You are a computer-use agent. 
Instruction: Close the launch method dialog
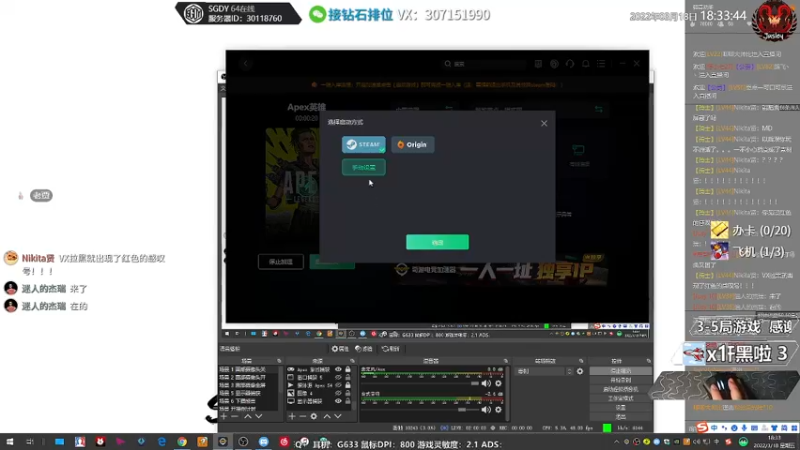(544, 123)
